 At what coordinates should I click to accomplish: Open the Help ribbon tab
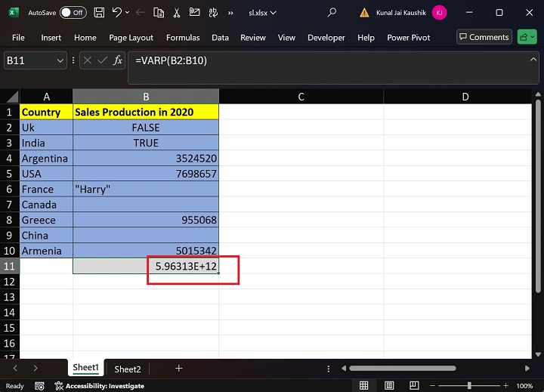tap(366, 38)
